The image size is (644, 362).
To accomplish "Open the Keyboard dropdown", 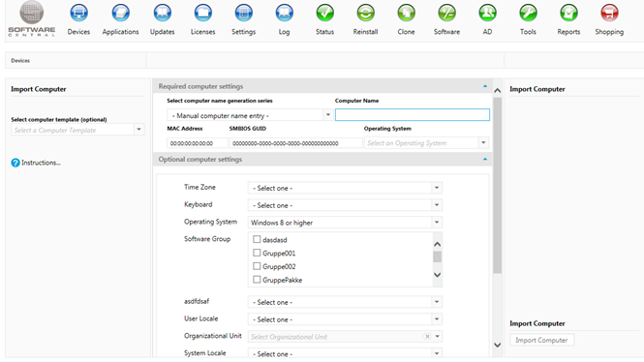I will click(x=437, y=205).
